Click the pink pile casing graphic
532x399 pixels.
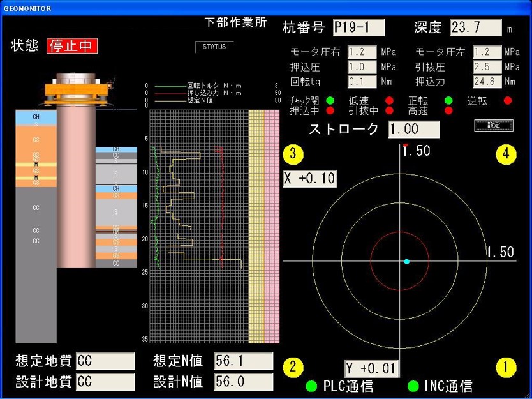[76, 187]
